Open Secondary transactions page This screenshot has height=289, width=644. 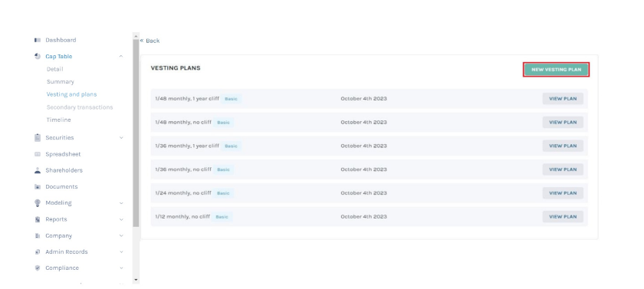pyautogui.click(x=80, y=107)
